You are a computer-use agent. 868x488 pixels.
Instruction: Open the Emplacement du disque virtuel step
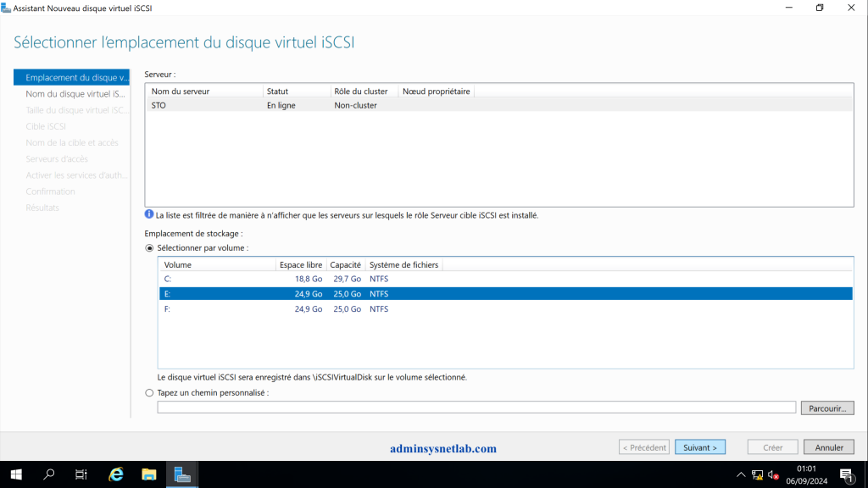(x=71, y=77)
